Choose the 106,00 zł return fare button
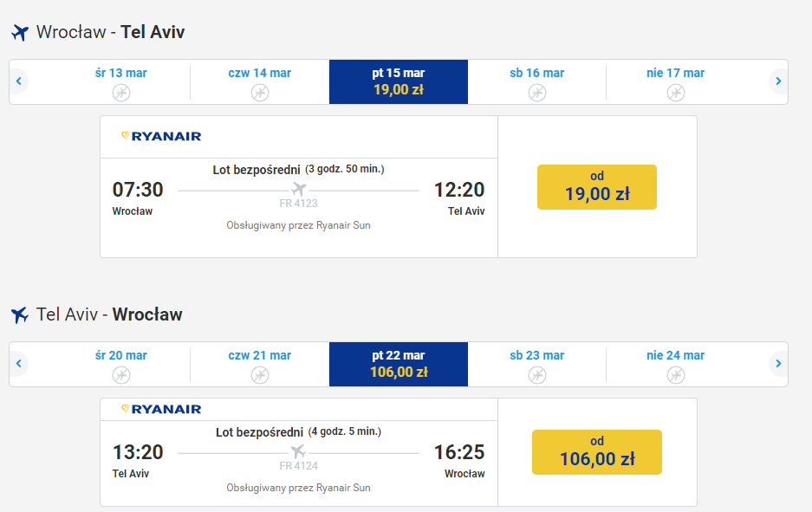The height and width of the screenshot is (512, 812). (x=597, y=452)
